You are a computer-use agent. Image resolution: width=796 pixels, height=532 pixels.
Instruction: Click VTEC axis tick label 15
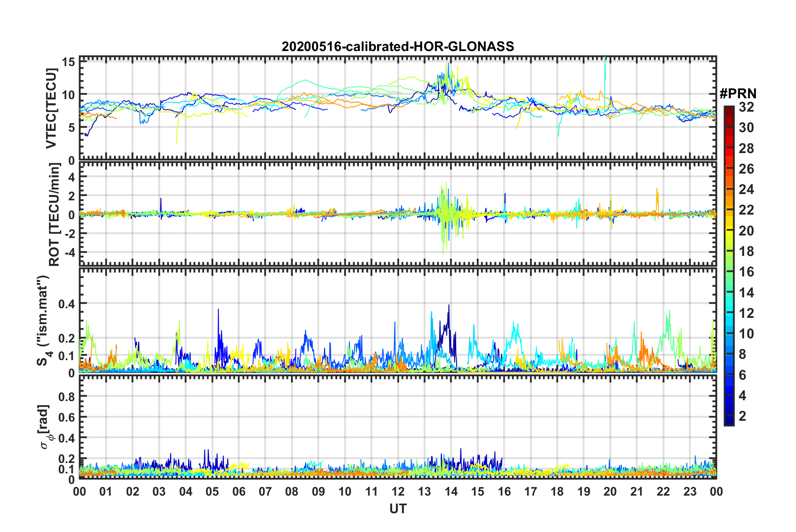pyautogui.click(x=68, y=62)
